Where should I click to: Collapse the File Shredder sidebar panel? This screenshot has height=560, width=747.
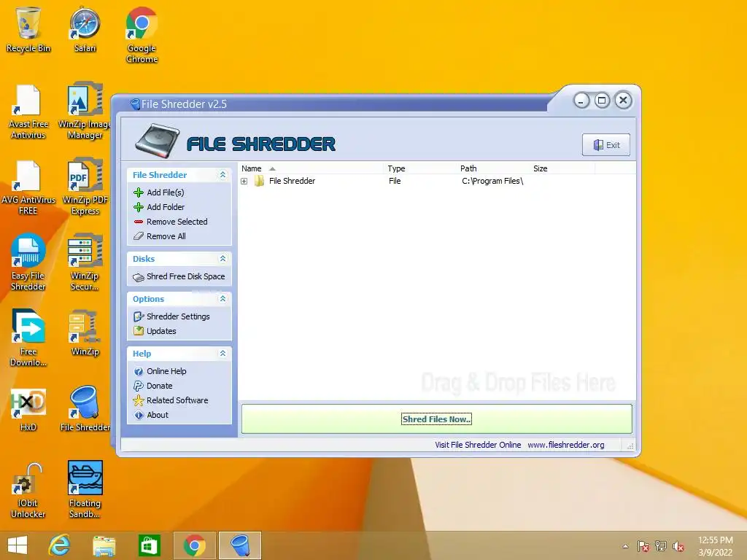pyautogui.click(x=222, y=175)
